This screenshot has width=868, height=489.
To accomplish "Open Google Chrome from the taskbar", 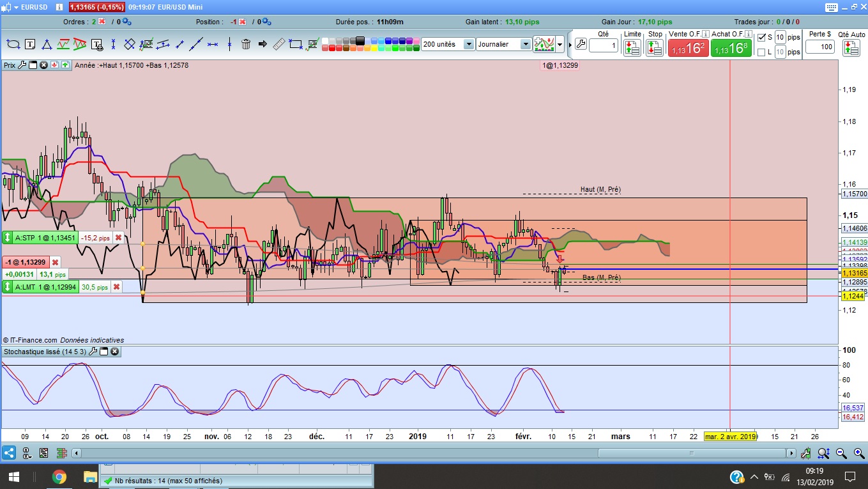I will [59, 476].
